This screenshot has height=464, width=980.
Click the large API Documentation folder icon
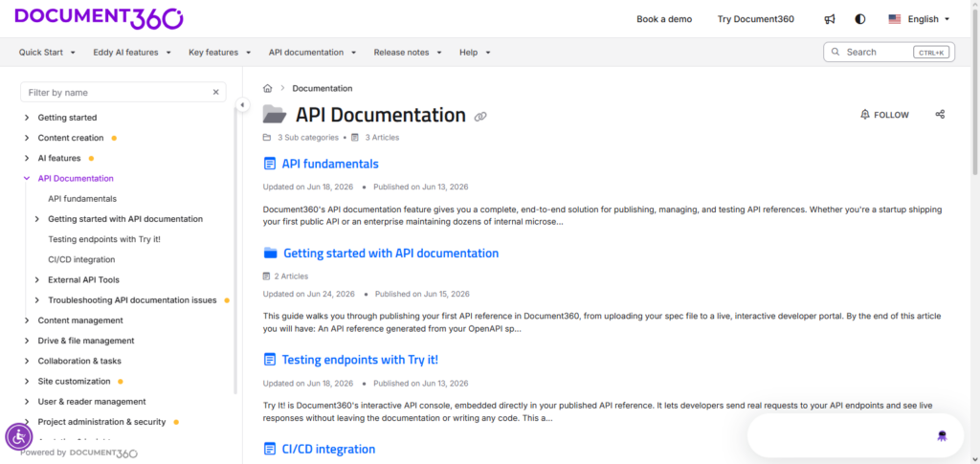pyautogui.click(x=275, y=114)
